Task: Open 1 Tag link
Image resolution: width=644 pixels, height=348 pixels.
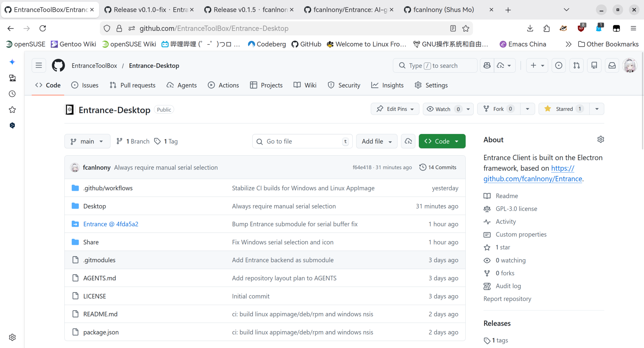Action: [166, 141]
